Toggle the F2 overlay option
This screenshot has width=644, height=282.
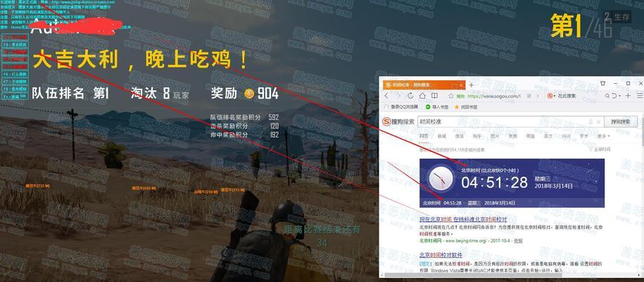[x=15, y=45]
